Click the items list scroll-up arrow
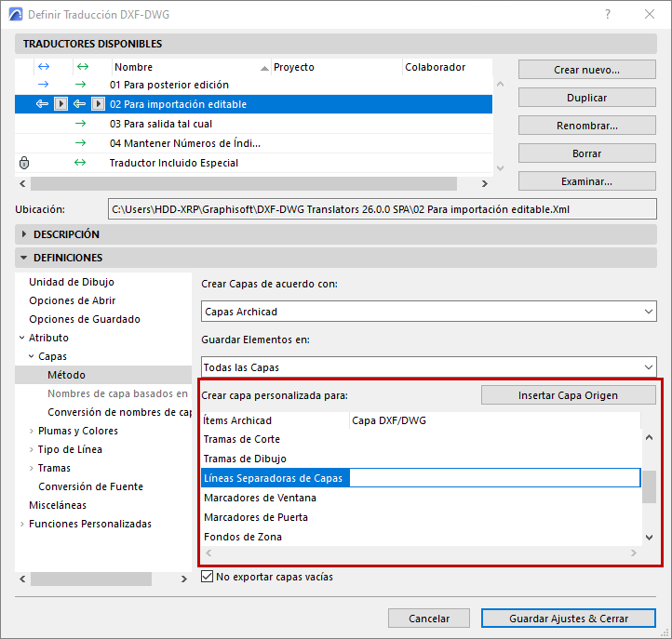 click(649, 437)
